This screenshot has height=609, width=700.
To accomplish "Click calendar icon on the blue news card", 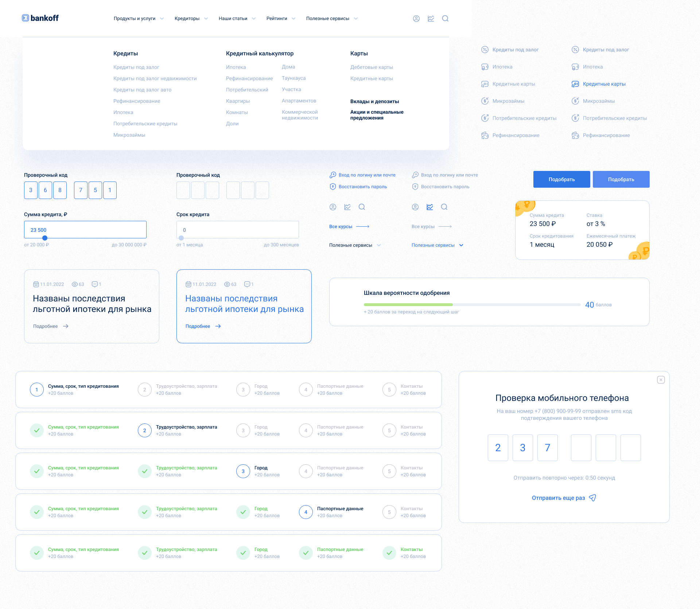I will (x=188, y=284).
